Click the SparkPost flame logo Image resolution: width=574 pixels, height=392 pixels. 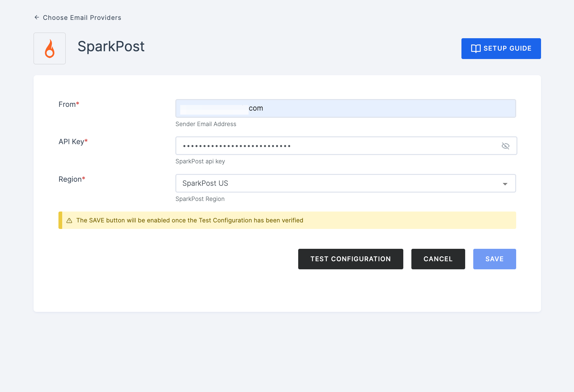point(49,48)
